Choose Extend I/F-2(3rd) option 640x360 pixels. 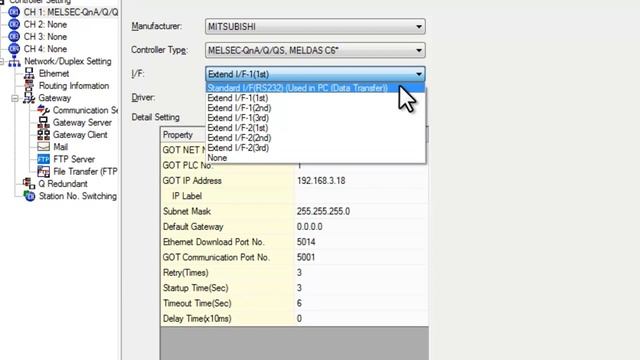pyautogui.click(x=315, y=148)
